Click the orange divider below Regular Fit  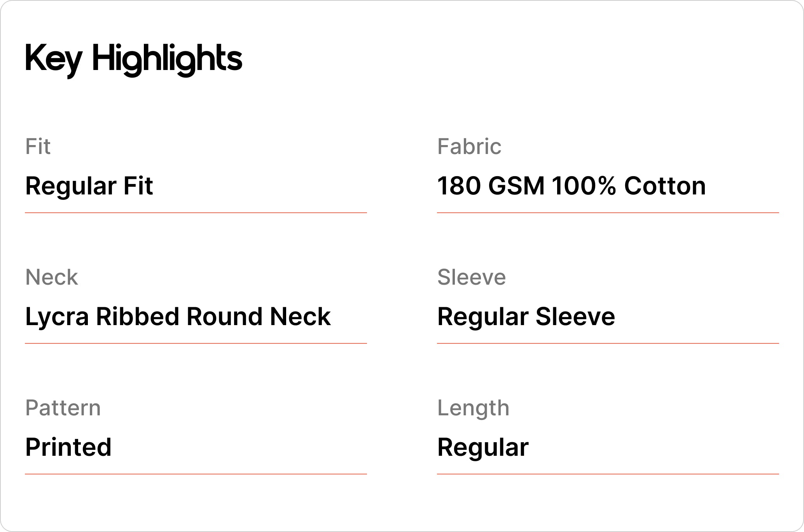[x=196, y=213]
